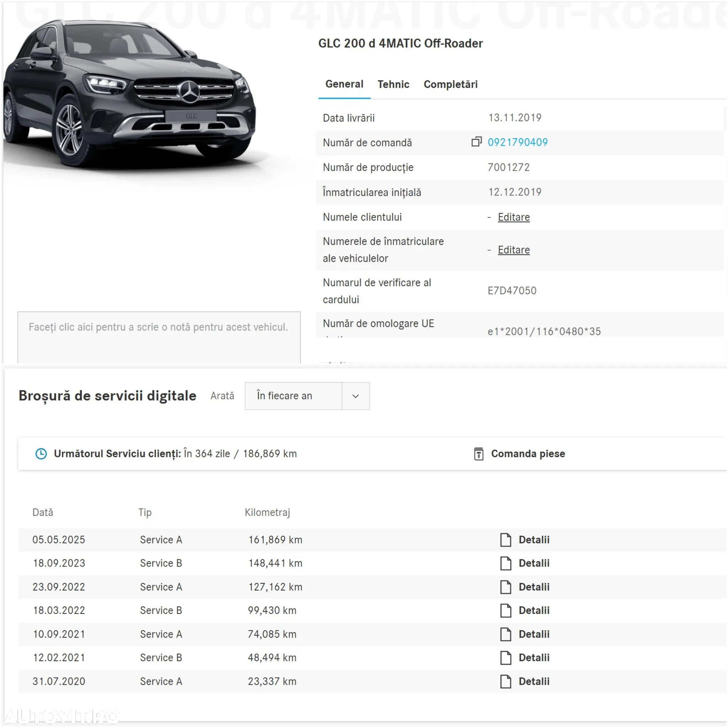Click the 161,869 km mileage value
The width and height of the screenshot is (728, 728).
[275, 540]
